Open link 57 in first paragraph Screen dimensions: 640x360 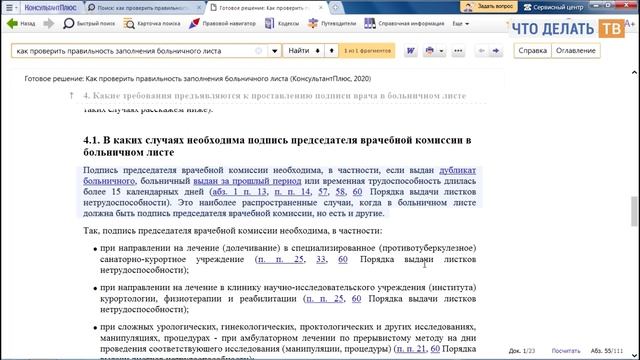point(323,192)
